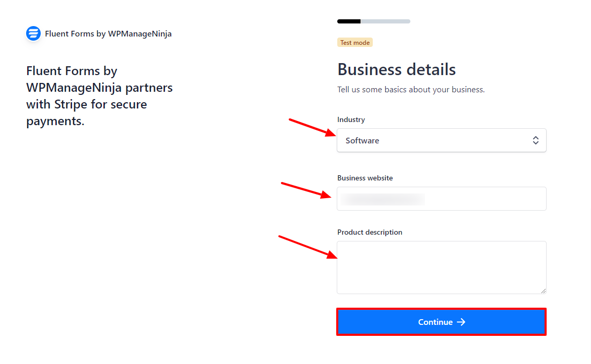
Task: Click the 'Tell us some basics' subtitle
Action: pos(411,90)
